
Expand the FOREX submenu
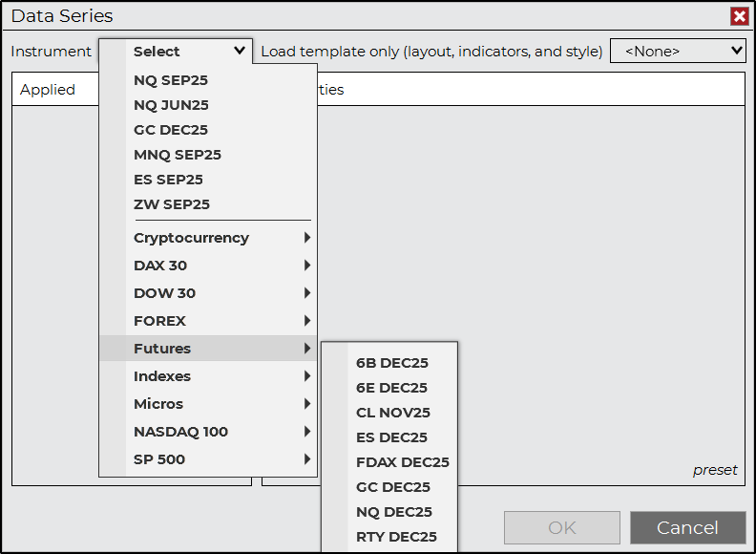coord(208,320)
